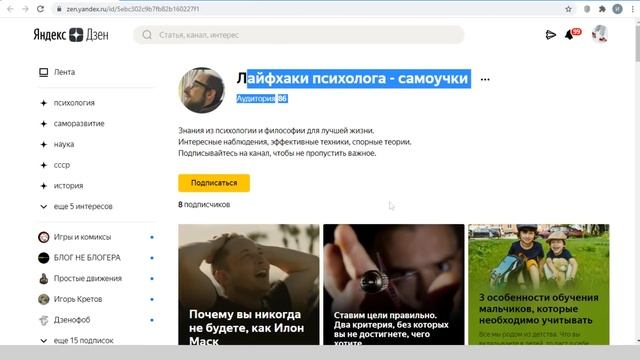Image resolution: width=640 pixels, height=360 pixels.
Task: Click the Подписаться button
Action: (x=214, y=183)
